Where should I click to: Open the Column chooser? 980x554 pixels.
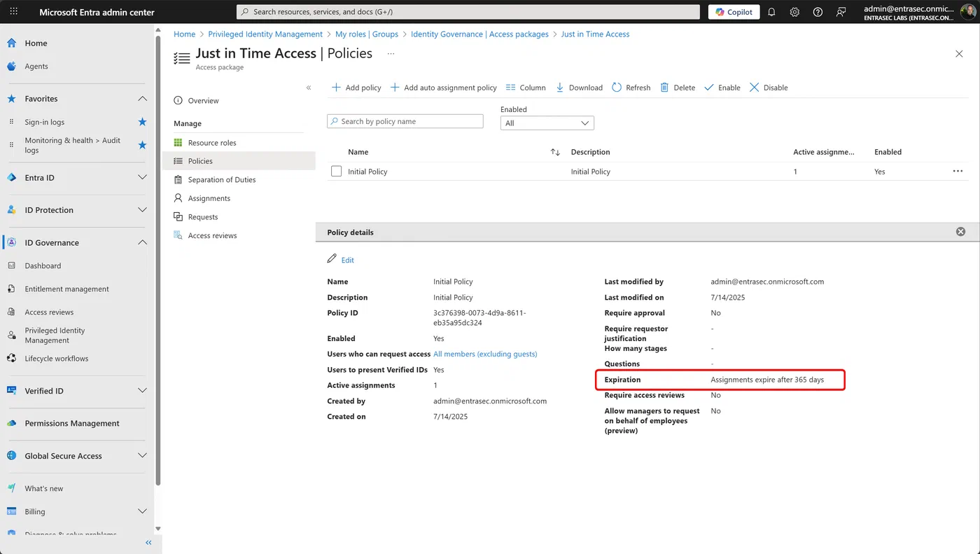tap(525, 88)
